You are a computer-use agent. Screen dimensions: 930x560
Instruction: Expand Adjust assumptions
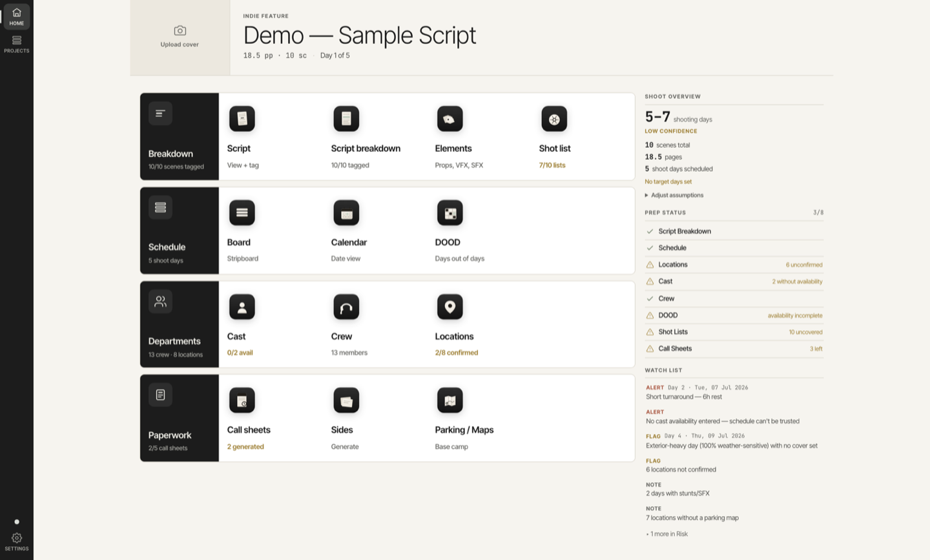(674, 195)
